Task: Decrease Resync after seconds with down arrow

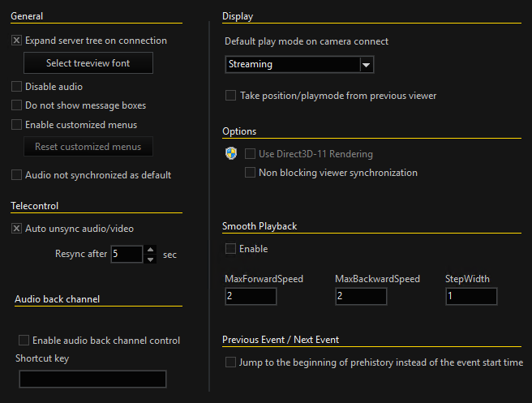Action: point(150,259)
